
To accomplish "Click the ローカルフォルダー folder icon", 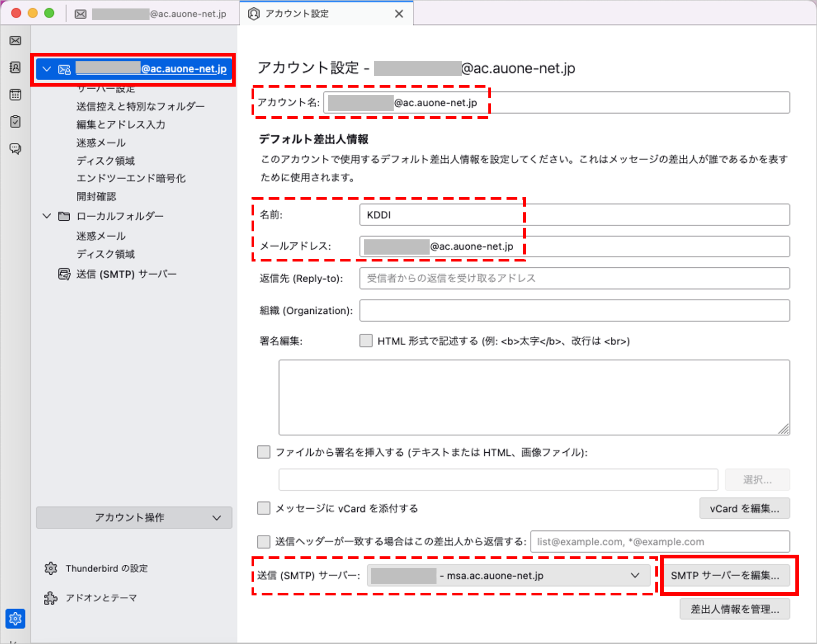I will 63,216.
